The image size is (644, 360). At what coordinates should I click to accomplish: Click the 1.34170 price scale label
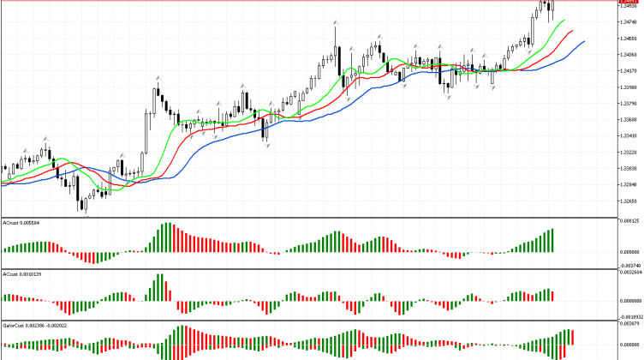tap(628, 71)
